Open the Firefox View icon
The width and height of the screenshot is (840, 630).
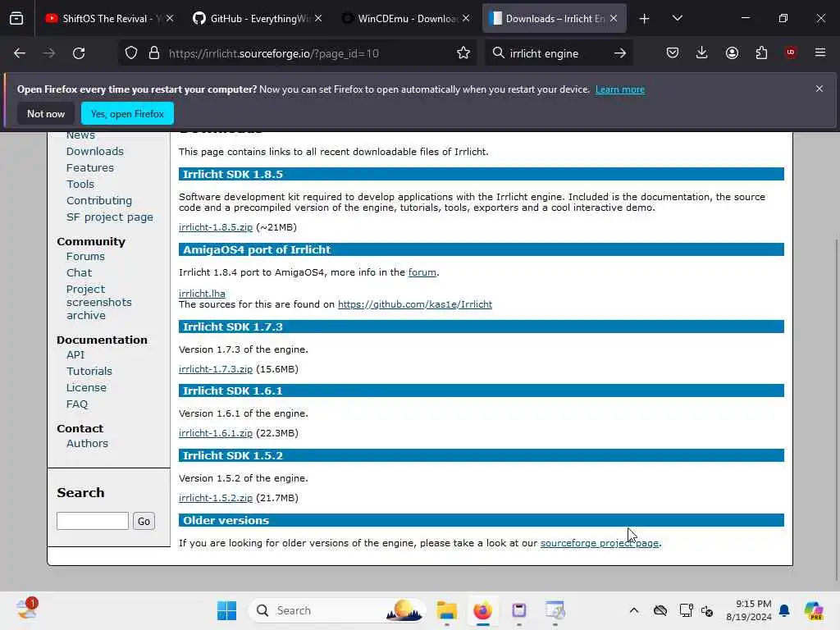click(x=16, y=19)
